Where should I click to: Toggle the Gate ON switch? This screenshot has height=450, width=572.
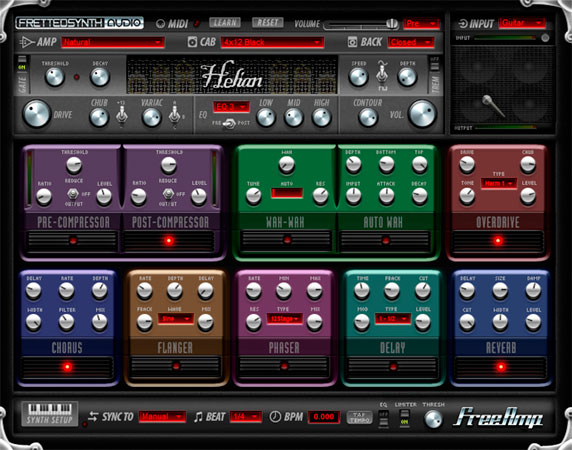coord(22,63)
